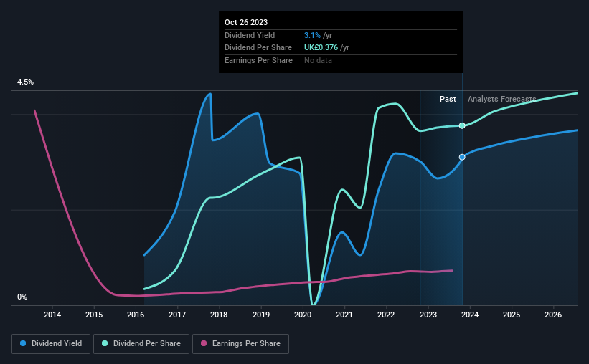
Task: Click the 2024 x-axis label
Action: (470, 315)
